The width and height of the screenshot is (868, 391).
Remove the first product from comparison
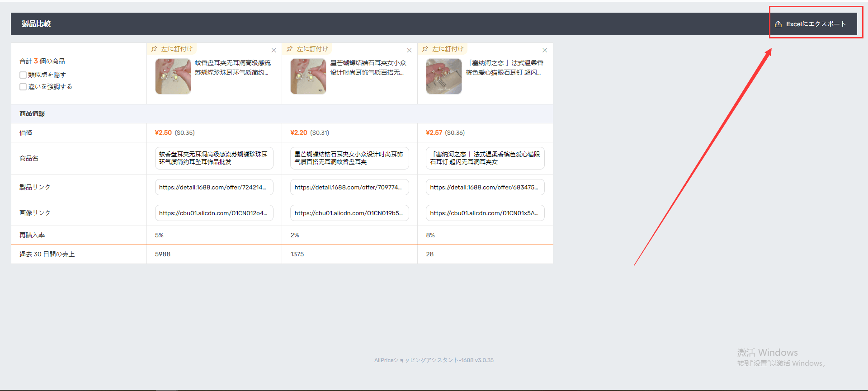tap(274, 50)
